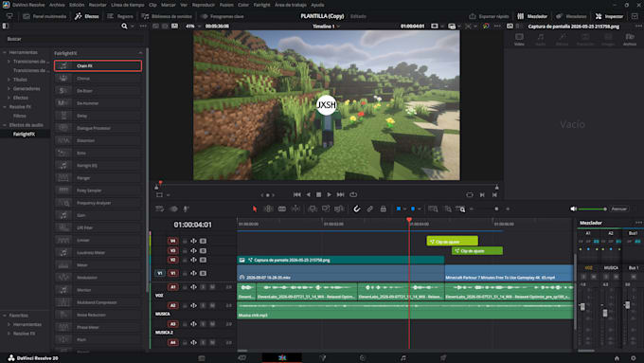Jump to last frame button
The image size is (644, 363).
[341, 194]
